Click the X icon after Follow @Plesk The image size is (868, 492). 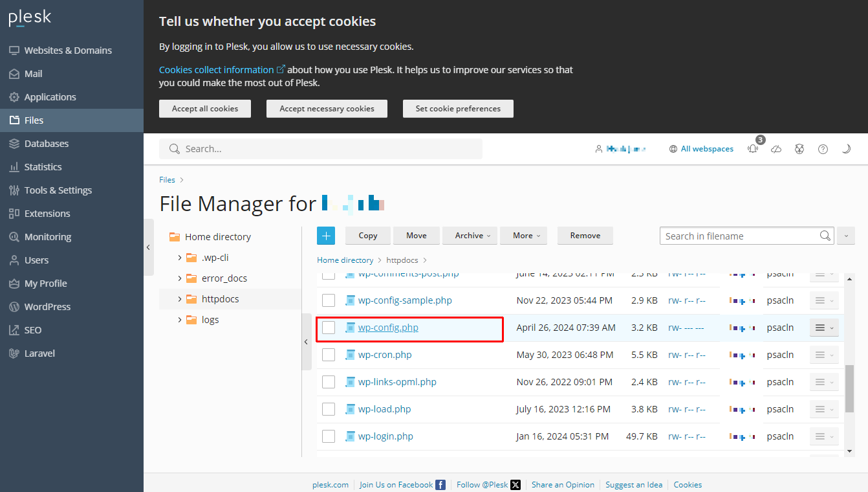(515, 484)
